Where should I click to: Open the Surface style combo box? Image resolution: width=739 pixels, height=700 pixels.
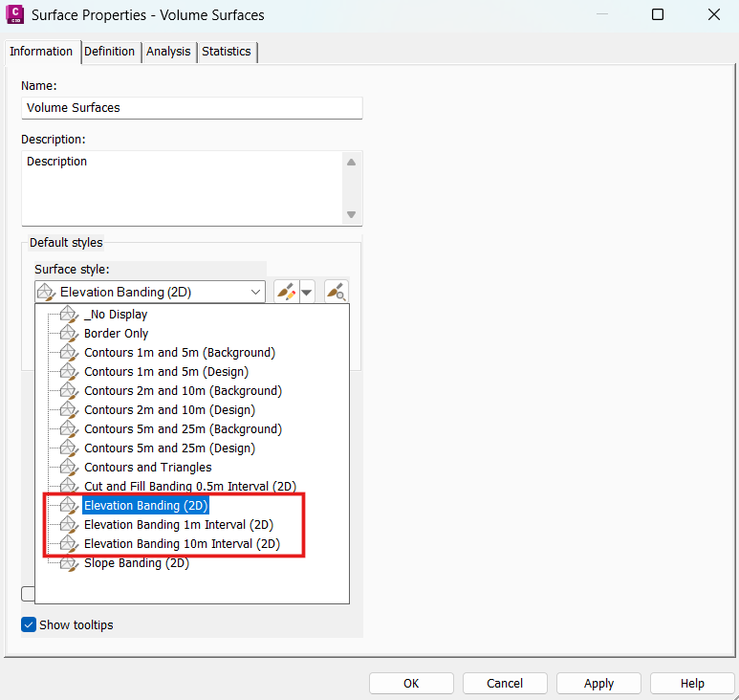pos(150,293)
